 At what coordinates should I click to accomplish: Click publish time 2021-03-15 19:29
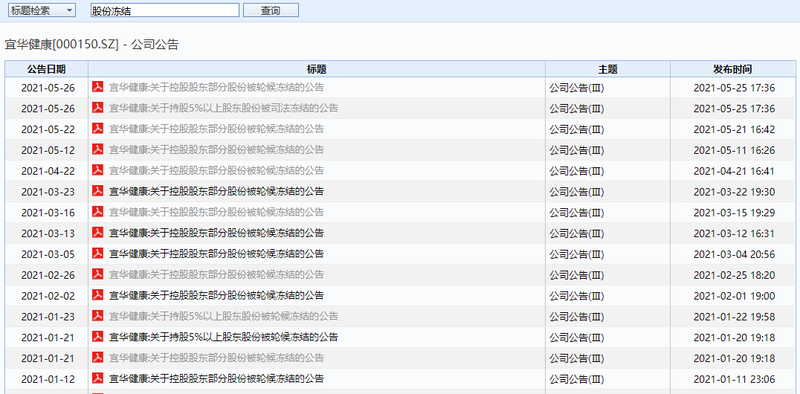[734, 213]
